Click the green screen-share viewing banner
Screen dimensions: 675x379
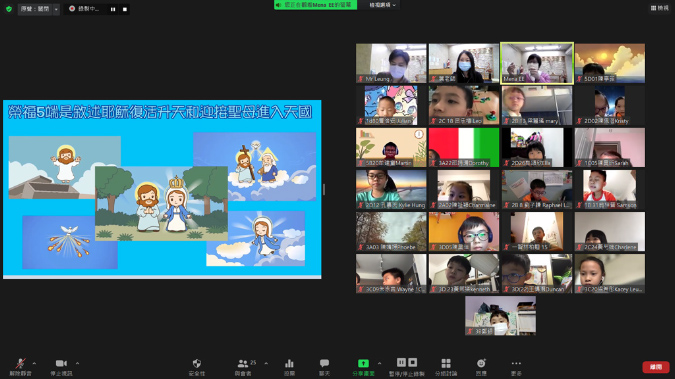(x=316, y=5)
